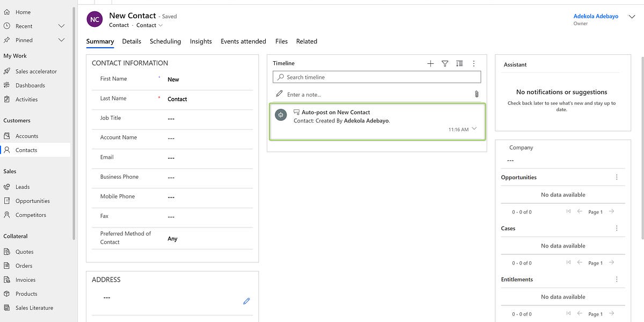
Task: Open the Events attended tab
Action: pyautogui.click(x=243, y=41)
